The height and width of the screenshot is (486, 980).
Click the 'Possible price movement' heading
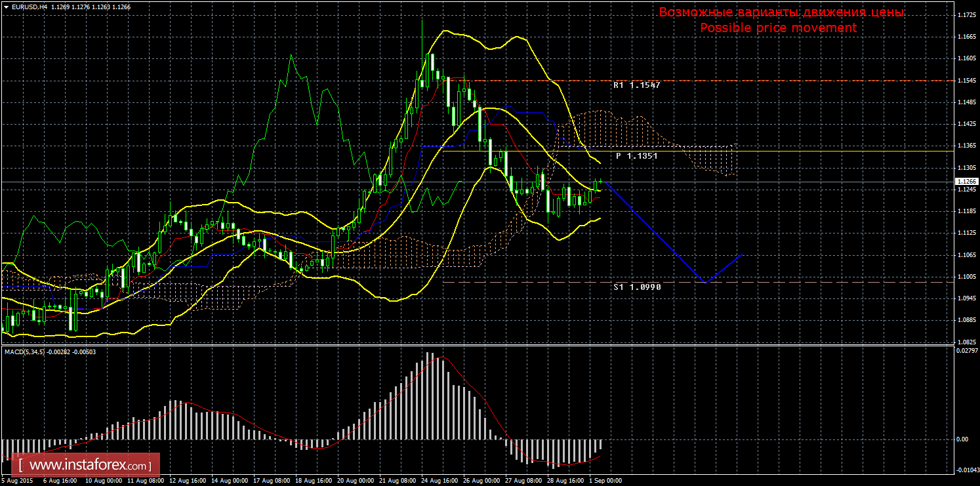[778, 28]
